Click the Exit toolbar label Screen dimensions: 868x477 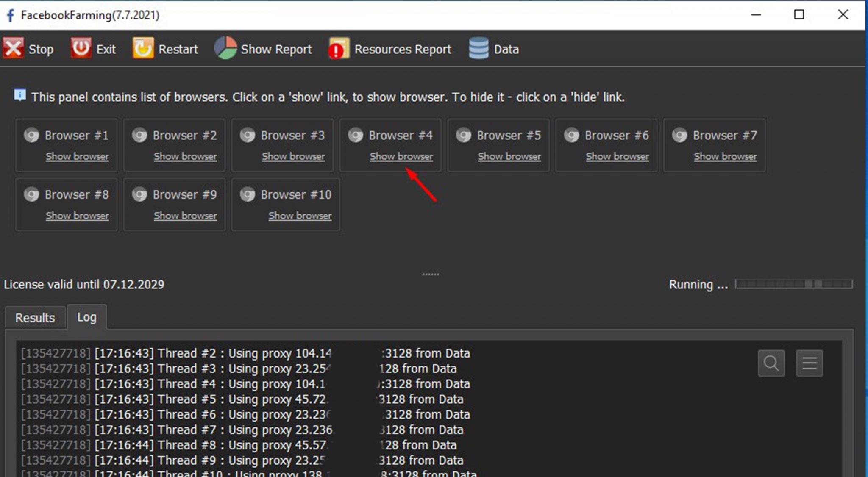(x=106, y=49)
